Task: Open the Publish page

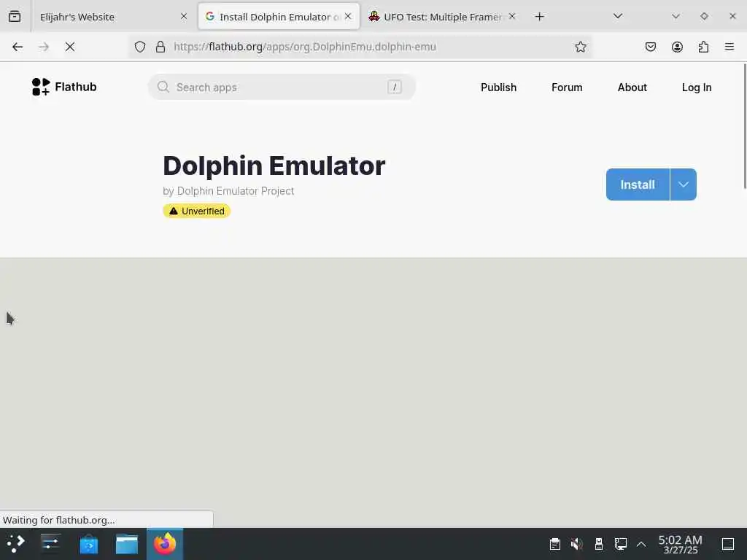Action: click(x=498, y=87)
